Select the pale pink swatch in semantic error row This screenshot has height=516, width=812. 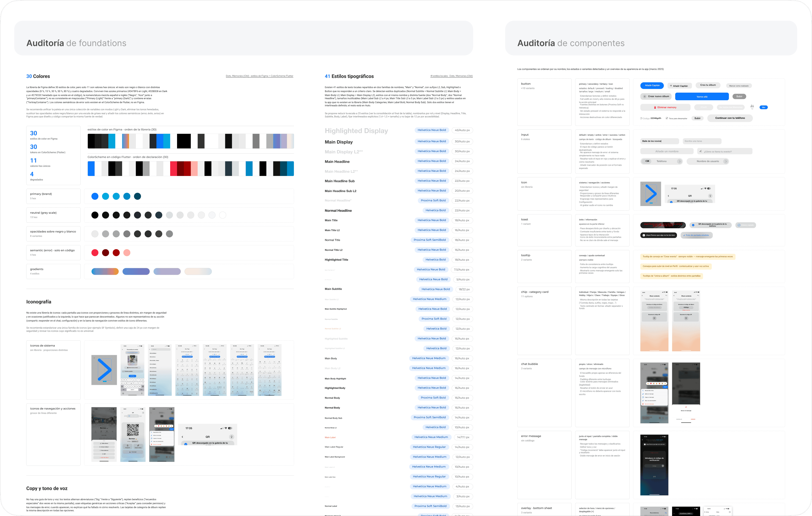tap(127, 253)
